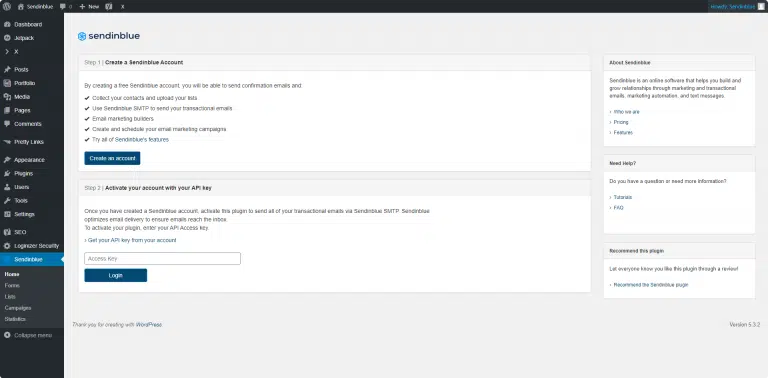This screenshot has width=768, height=378.
Task: Go to Sendinblue Home submenu
Action: 12,274
